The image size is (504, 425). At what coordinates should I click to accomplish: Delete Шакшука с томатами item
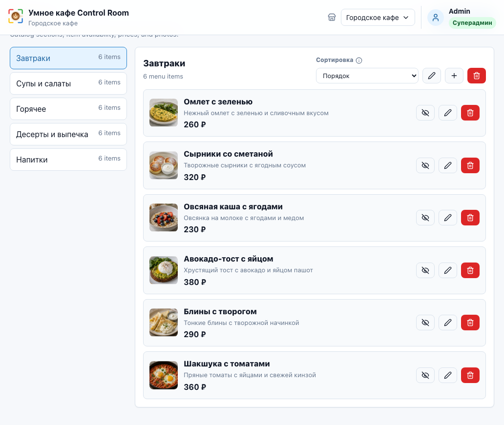point(470,375)
